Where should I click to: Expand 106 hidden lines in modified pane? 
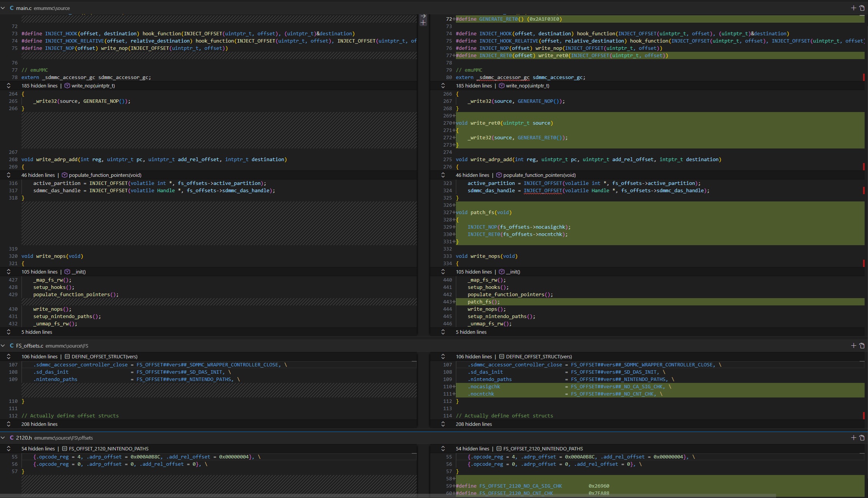(x=443, y=356)
